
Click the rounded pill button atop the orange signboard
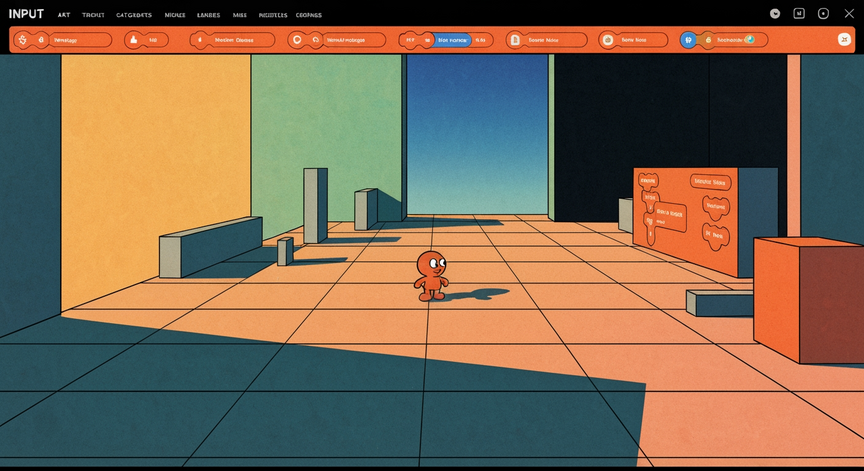(710, 182)
